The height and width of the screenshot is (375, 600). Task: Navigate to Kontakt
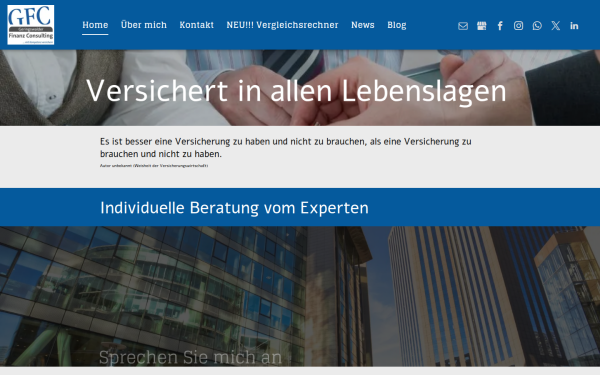click(x=197, y=25)
